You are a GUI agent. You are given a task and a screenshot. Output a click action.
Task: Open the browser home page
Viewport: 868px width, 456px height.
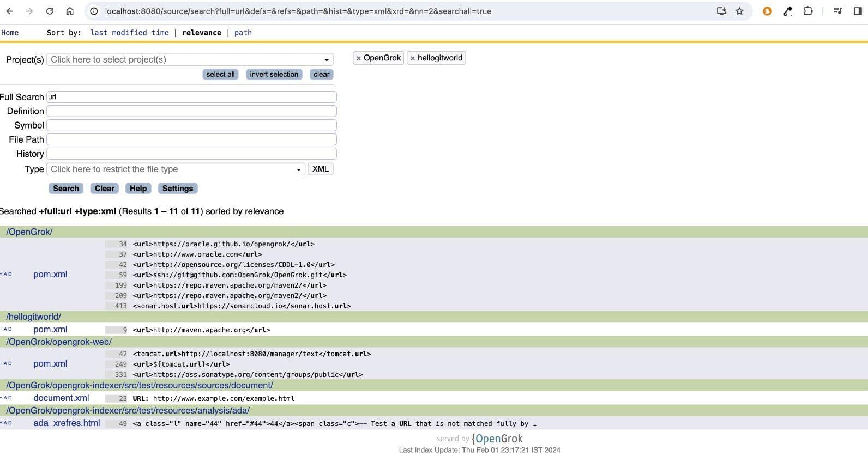click(x=70, y=11)
